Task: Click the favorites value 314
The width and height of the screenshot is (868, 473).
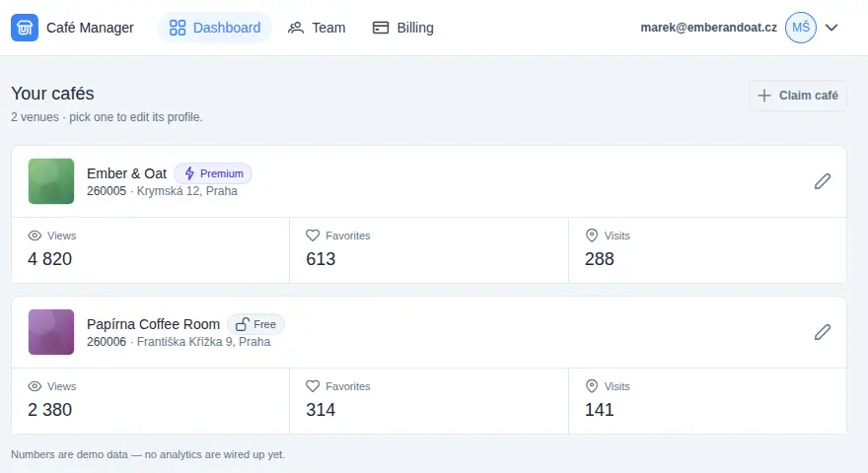Action: tap(321, 409)
